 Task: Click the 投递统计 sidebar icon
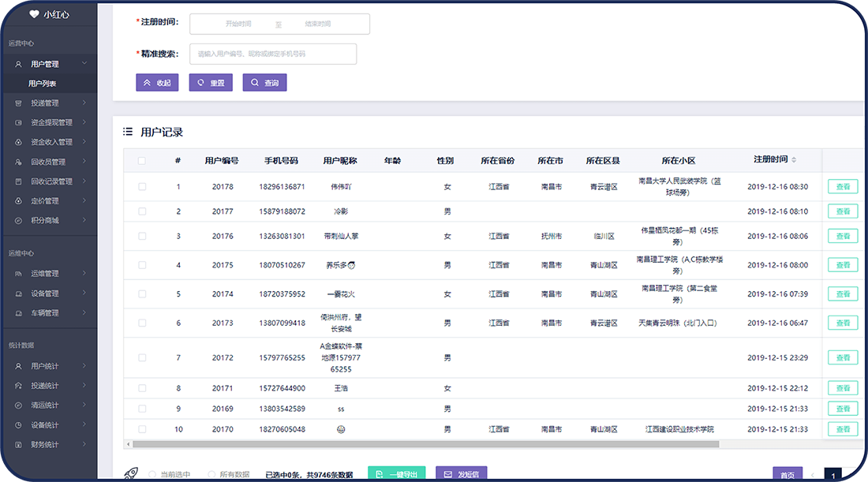(18, 386)
